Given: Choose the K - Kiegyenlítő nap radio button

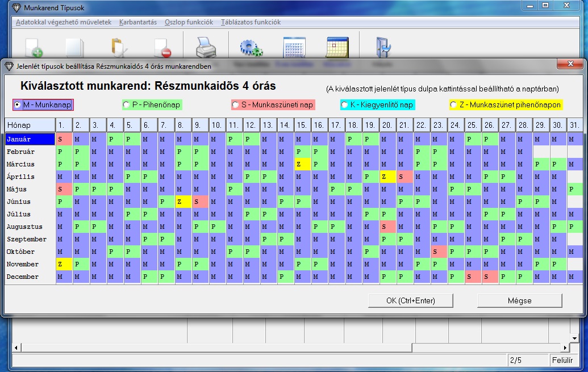Looking at the screenshot, I should click(x=344, y=105).
